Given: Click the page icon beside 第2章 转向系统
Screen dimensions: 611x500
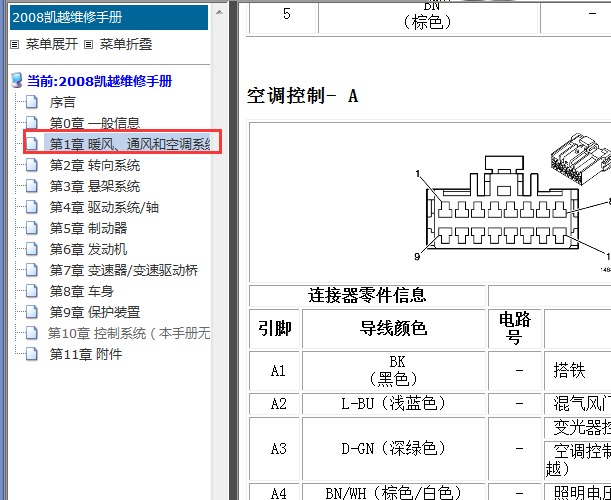Looking at the screenshot, I should [32, 165].
